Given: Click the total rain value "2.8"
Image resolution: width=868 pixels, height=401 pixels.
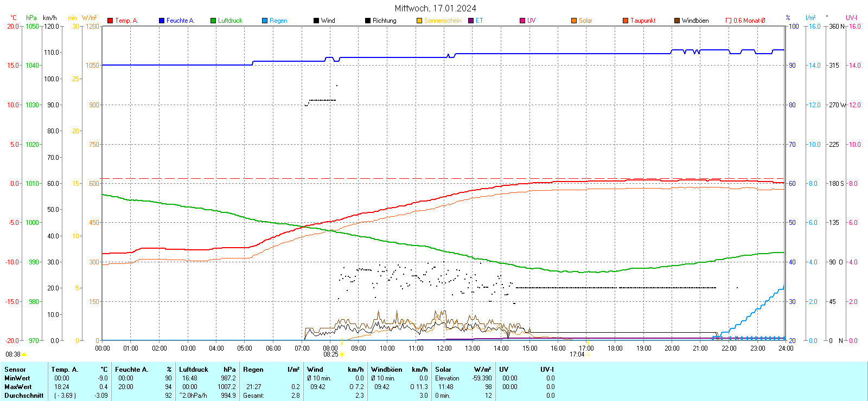Looking at the screenshot, I should coord(296,396).
